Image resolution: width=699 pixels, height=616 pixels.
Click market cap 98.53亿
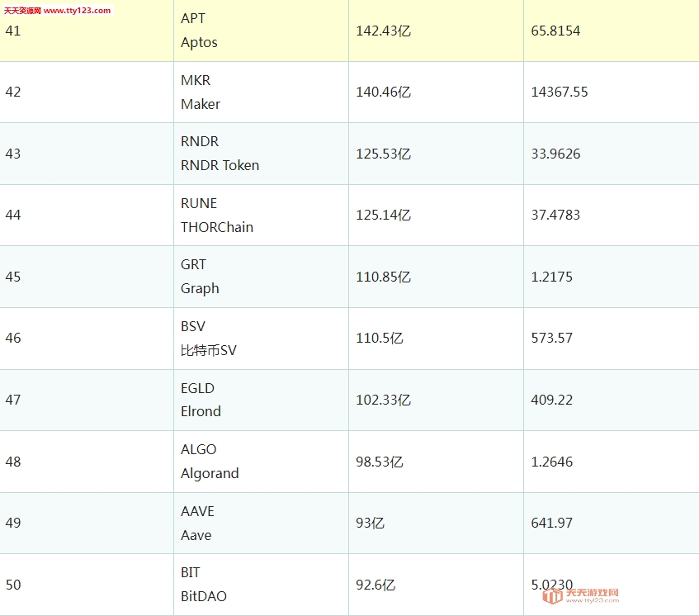pos(380,462)
